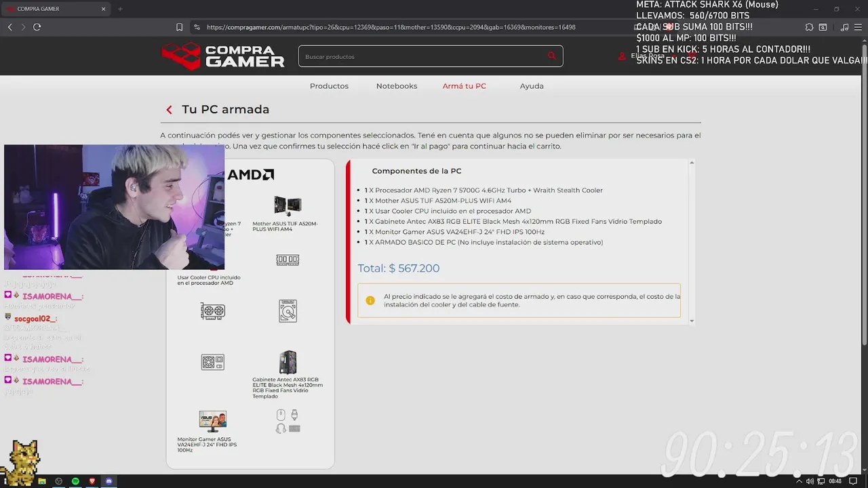Open Spotify from the taskbar
The width and height of the screenshot is (868, 488).
tap(75, 481)
